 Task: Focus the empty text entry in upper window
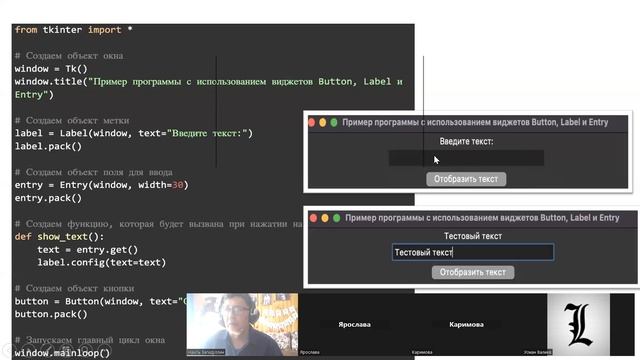pyautogui.click(x=466, y=158)
